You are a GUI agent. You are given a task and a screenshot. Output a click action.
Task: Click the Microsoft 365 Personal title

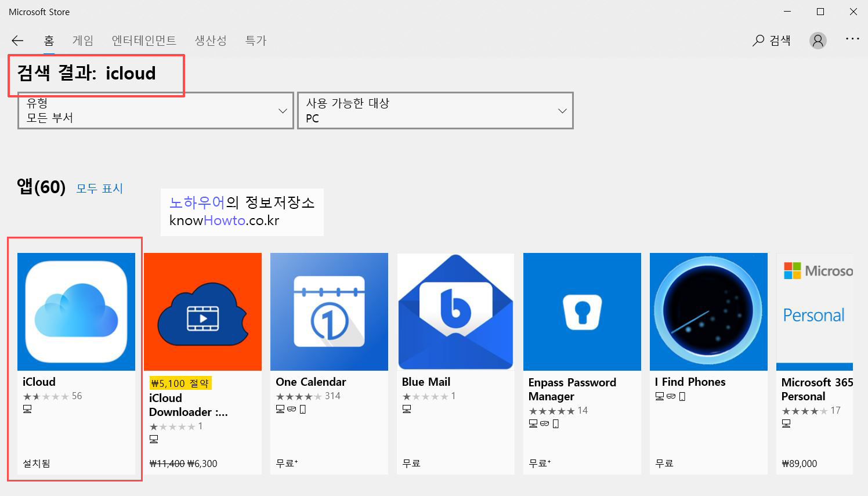click(817, 389)
